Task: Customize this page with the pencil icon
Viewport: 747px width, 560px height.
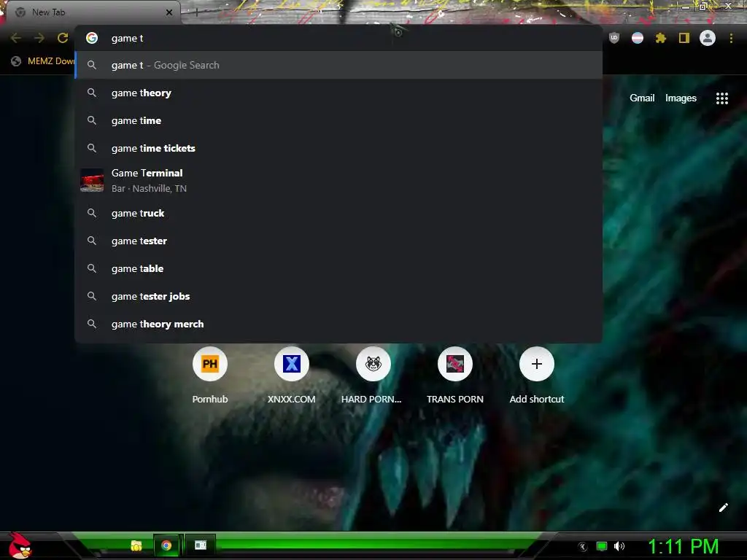Action: point(723,507)
